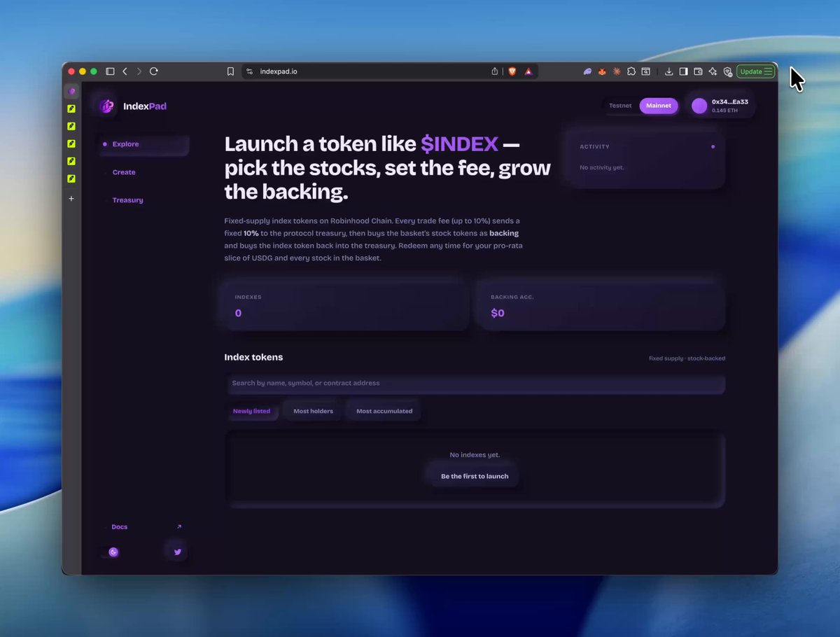Click the purple wallet avatar circle
Image resolution: width=840 pixels, height=637 pixels.
(x=699, y=106)
